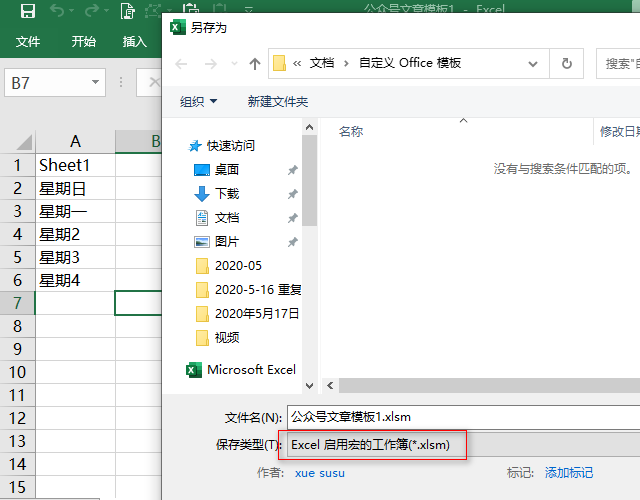Click pin icon next to 文档
640x500 pixels.
click(x=292, y=218)
